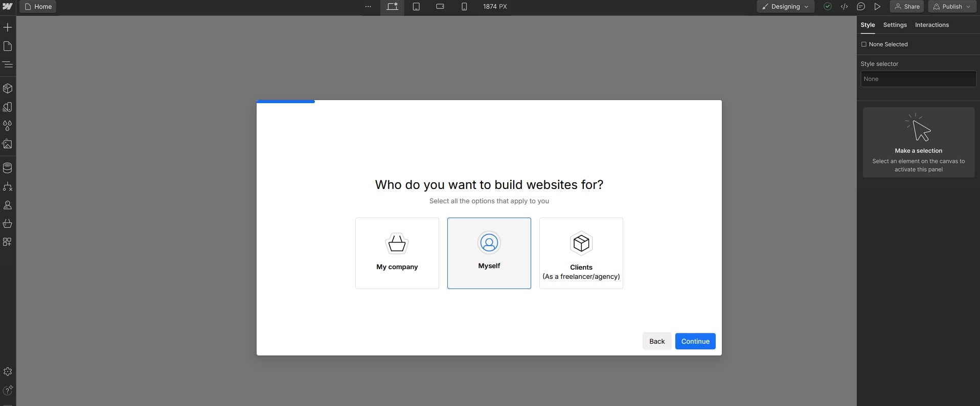This screenshot has width=980, height=406.
Task: Open the comments icon
Action: tap(861, 7)
